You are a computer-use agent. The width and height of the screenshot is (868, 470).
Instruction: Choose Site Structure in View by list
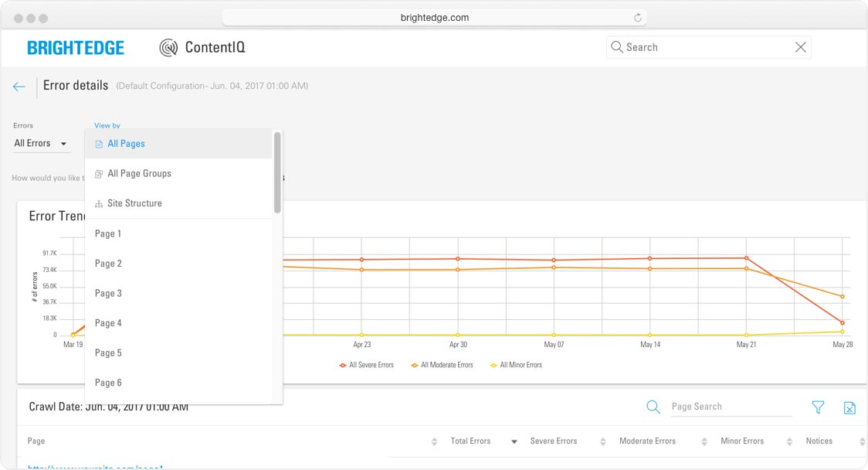(134, 203)
